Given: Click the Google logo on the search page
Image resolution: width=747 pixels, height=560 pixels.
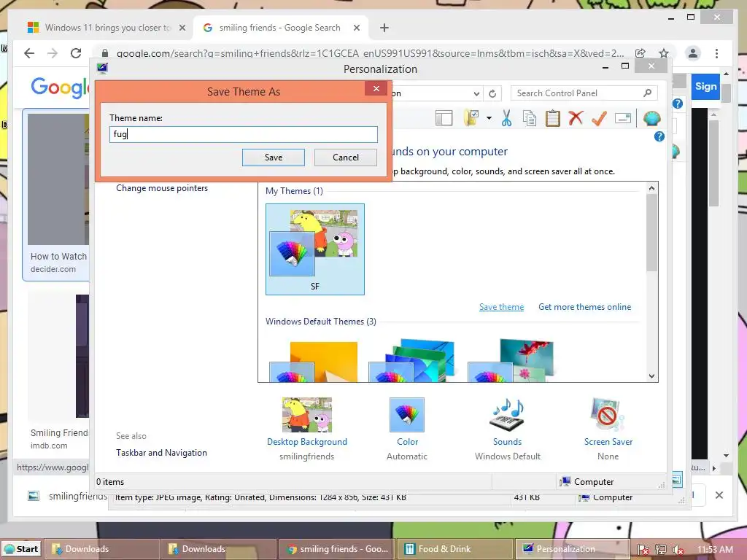Looking at the screenshot, I should click(60, 87).
